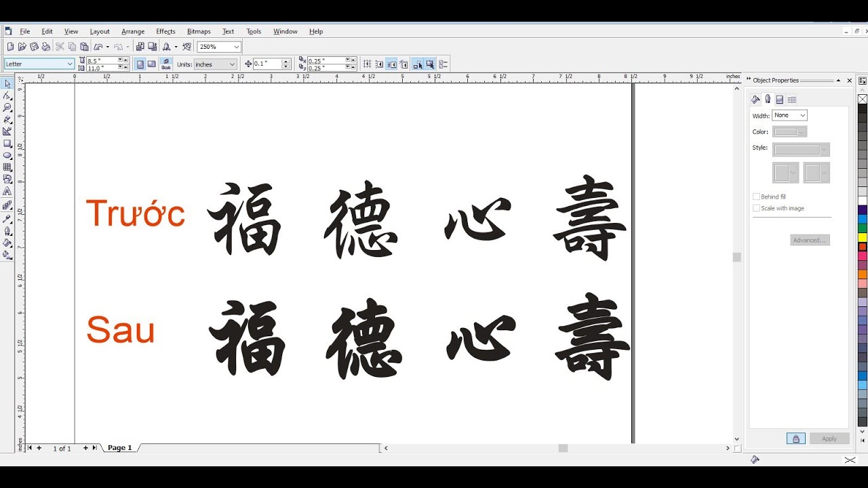Select the Fill tool

click(x=7, y=243)
